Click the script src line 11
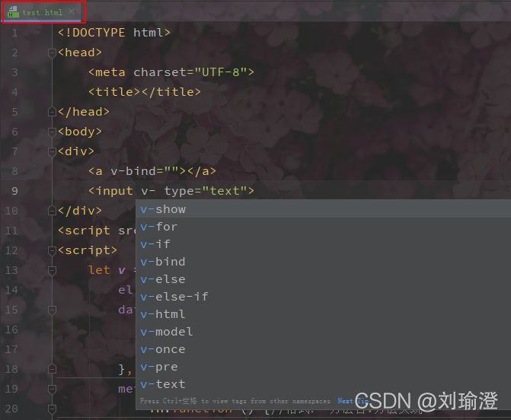This screenshot has width=511, height=420. pyautogui.click(x=97, y=231)
